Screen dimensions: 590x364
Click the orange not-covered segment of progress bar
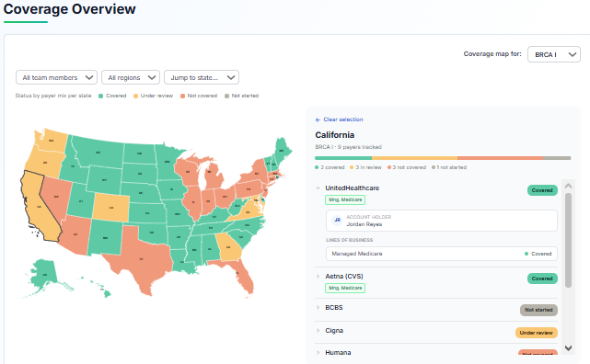501,158
